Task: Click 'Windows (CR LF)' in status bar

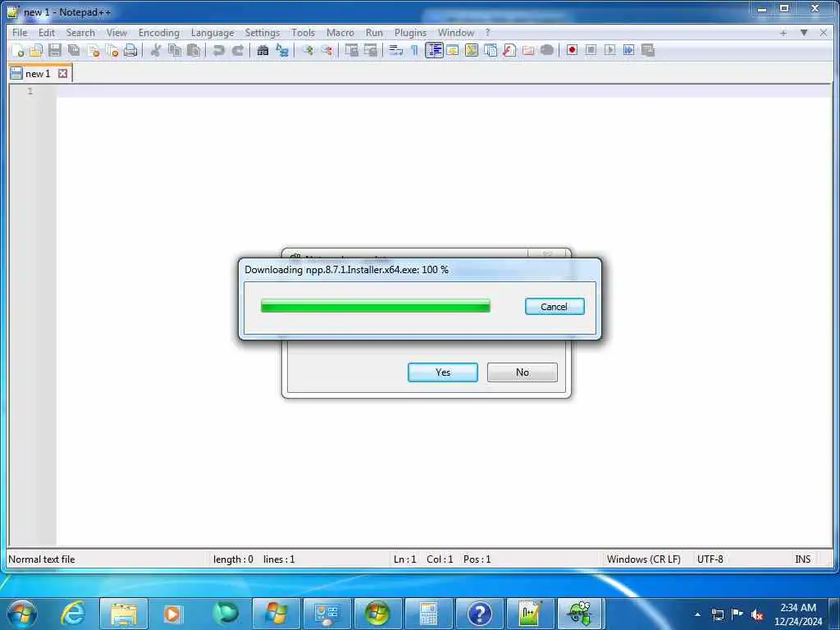Action: [x=643, y=559]
